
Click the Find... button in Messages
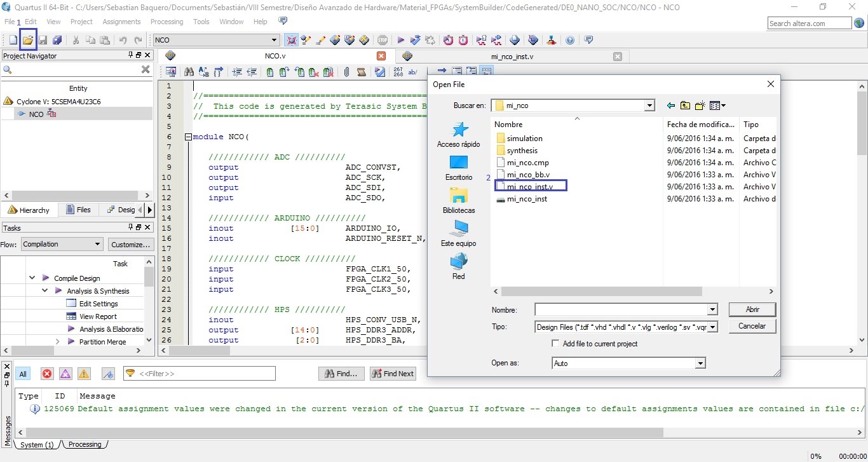[x=342, y=374]
